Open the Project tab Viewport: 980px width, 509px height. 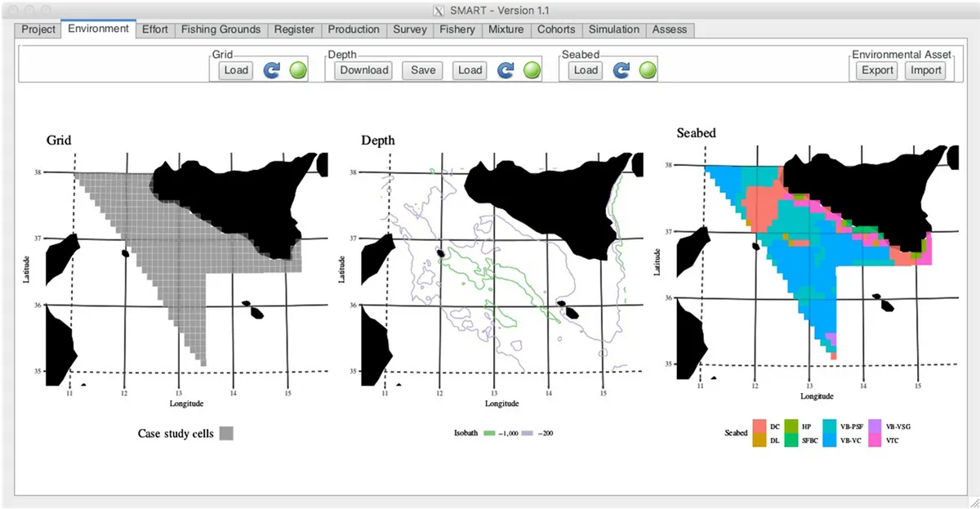point(38,29)
